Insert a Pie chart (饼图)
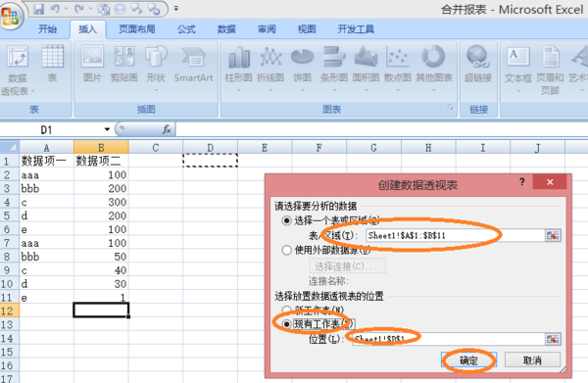The image size is (588, 383). pyautogui.click(x=302, y=69)
